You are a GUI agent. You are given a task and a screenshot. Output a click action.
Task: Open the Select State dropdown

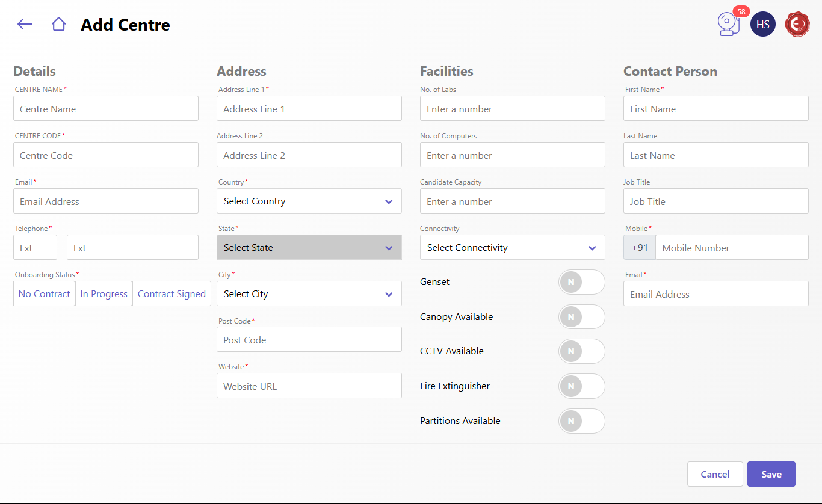(309, 248)
